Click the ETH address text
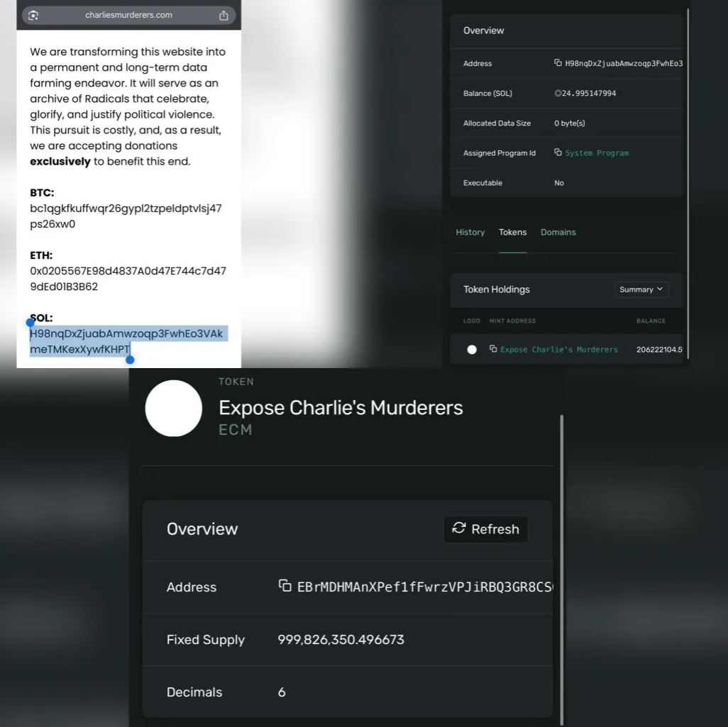728x727 pixels. click(128, 279)
